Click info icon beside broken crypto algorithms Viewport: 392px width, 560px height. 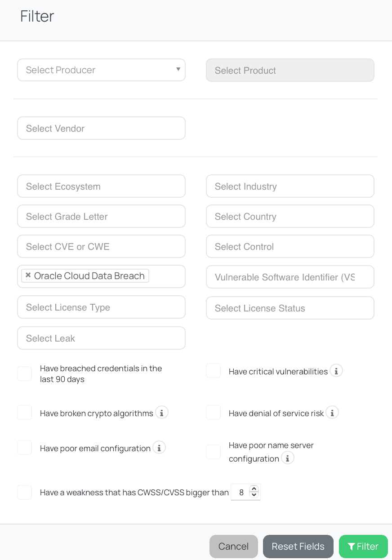click(x=162, y=413)
